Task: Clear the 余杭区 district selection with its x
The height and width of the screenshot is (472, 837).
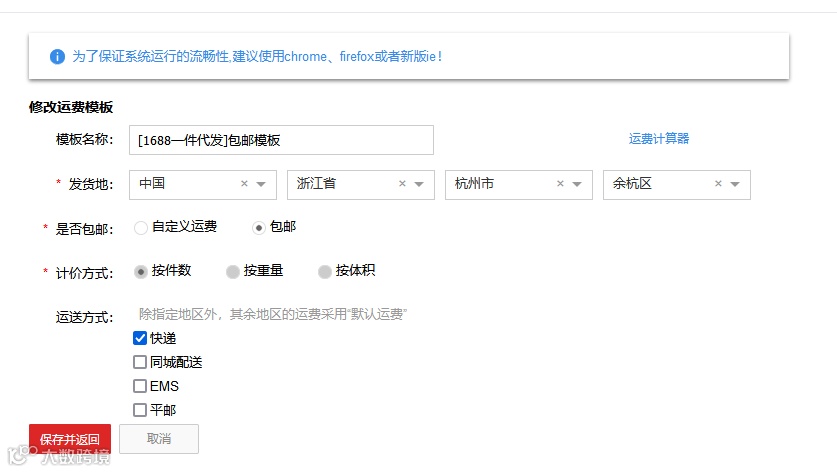Action: point(718,184)
